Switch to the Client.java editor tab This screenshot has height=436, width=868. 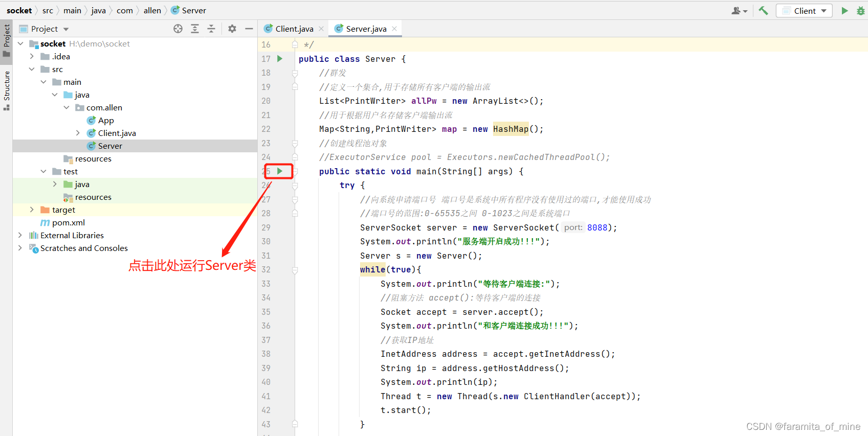coord(294,29)
